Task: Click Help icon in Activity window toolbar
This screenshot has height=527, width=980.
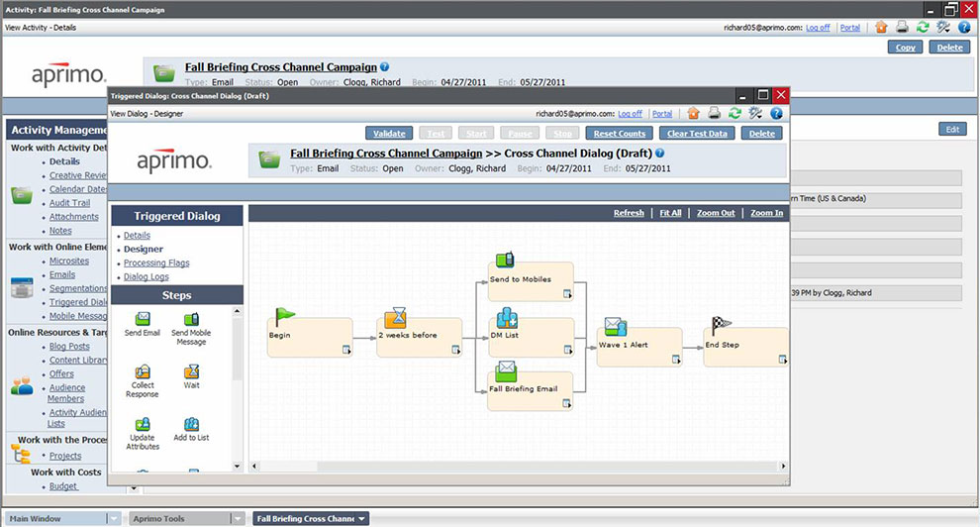Action: 964,27
